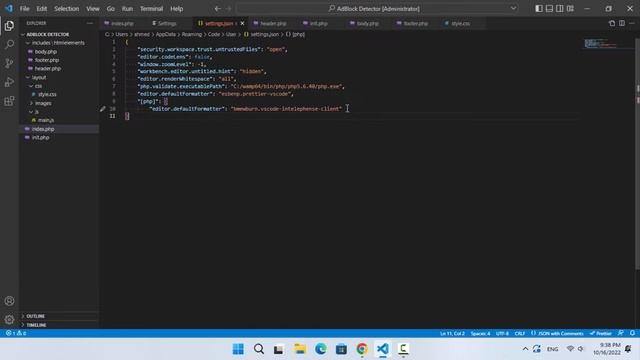The image size is (640, 360).
Task: Click the AdBlock Detector command center search box
Action: [x=373, y=9]
